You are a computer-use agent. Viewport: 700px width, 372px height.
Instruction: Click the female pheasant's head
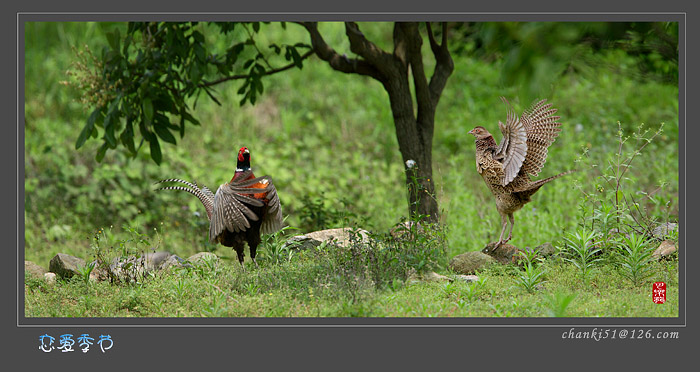pos(479,132)
